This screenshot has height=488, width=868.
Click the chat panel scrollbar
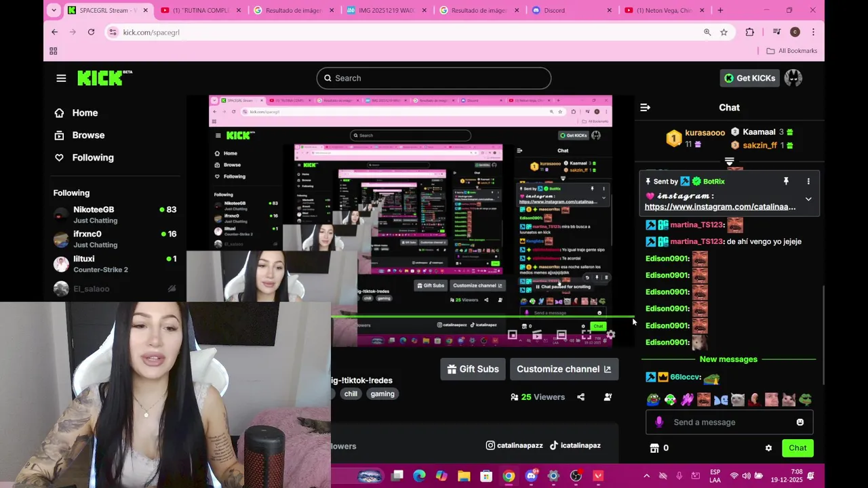pos(823,335)
